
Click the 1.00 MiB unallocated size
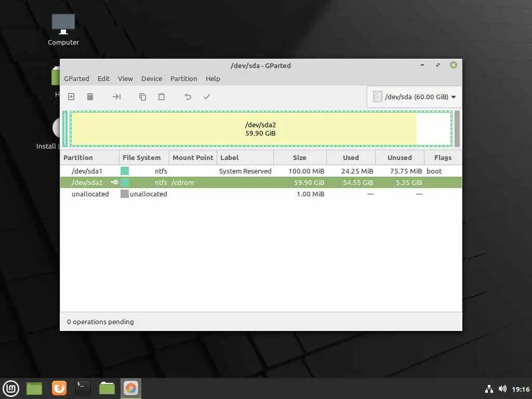[x=311, y=194]
